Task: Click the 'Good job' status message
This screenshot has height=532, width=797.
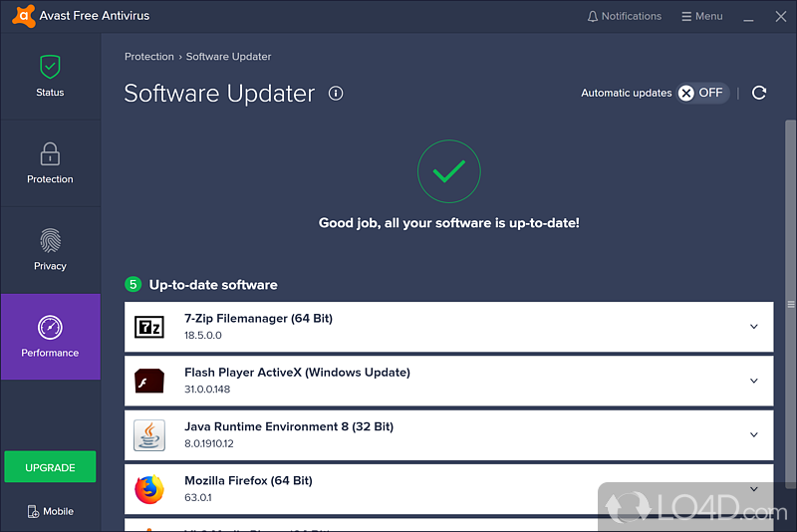Action: pos(449,223)
